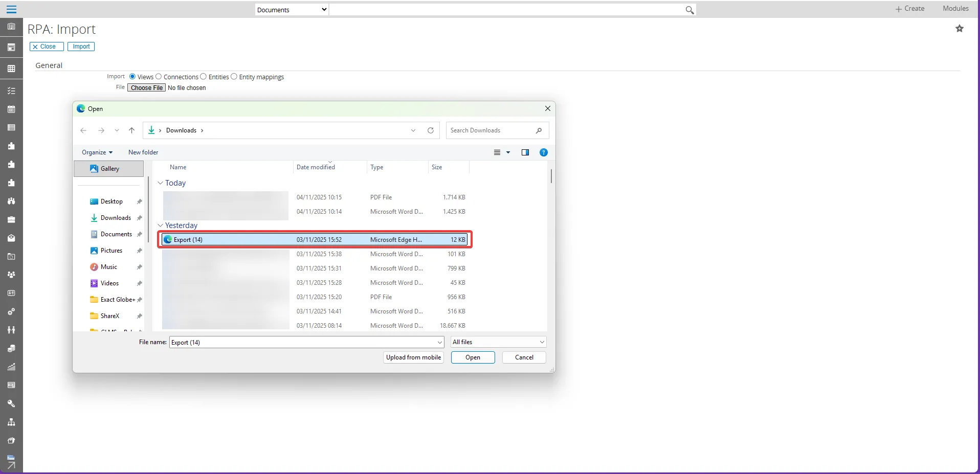
Task: Click the up-directory arrow in file dialog
Action: (131, 130)
